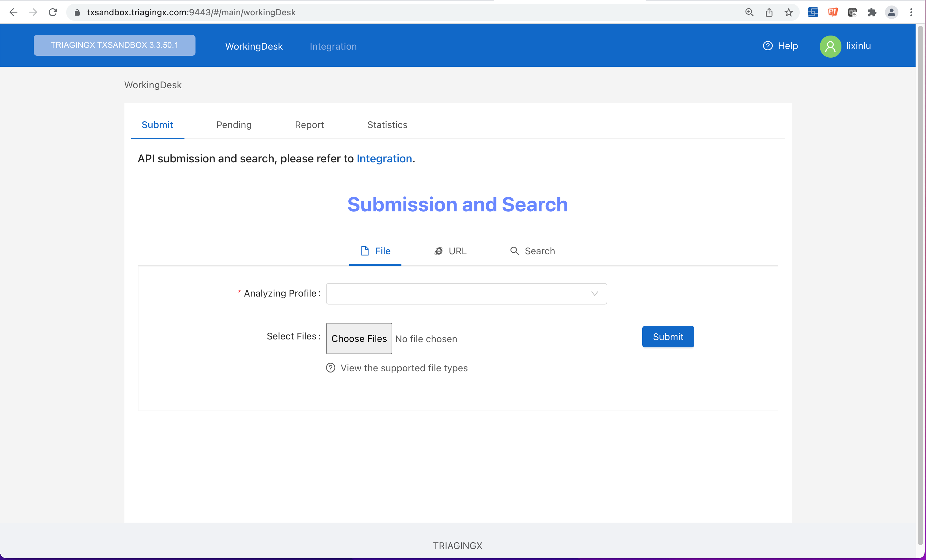Viewport: 926px width, 560px height.
Task: Click the blue Submit button
Action: (x=668, y=336)
